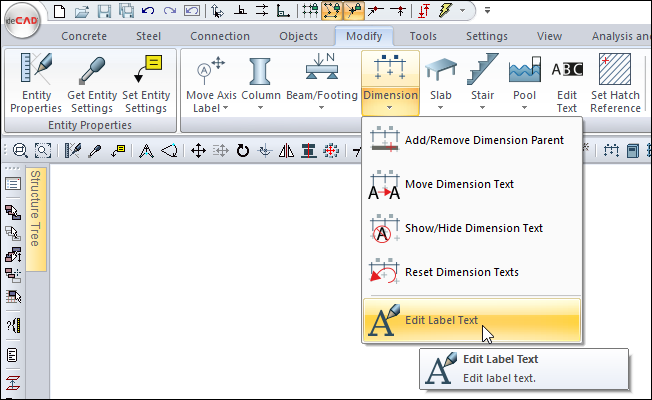Viewport: 652px width, 400px height.
Task: Select the Mirror tool icon
Action: 286,151
